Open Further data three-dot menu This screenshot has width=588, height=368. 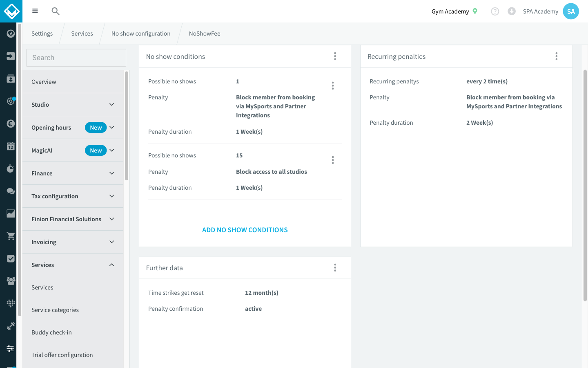coord(335,268)
